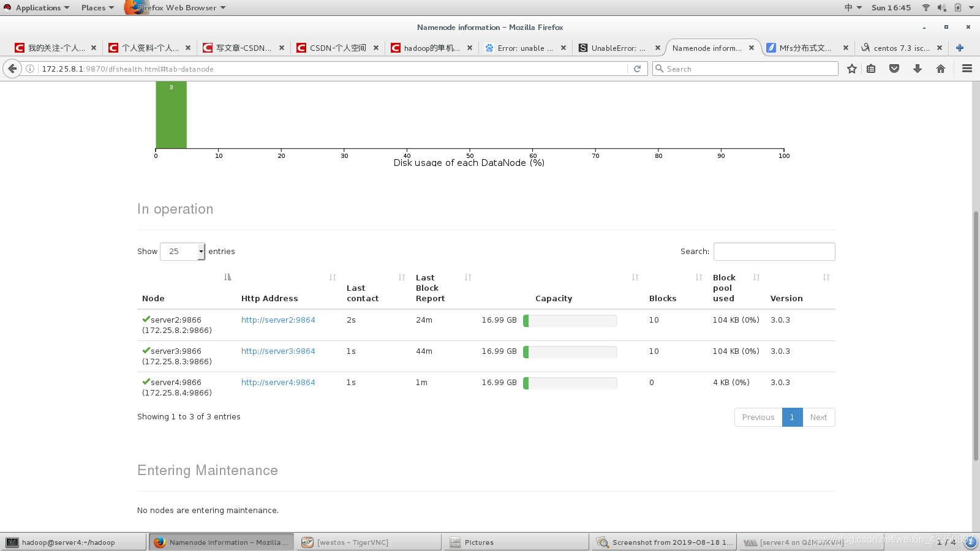Open the site information icon in address bar
The width and height of the screenshot is (980, 551).
coord(29,69)
